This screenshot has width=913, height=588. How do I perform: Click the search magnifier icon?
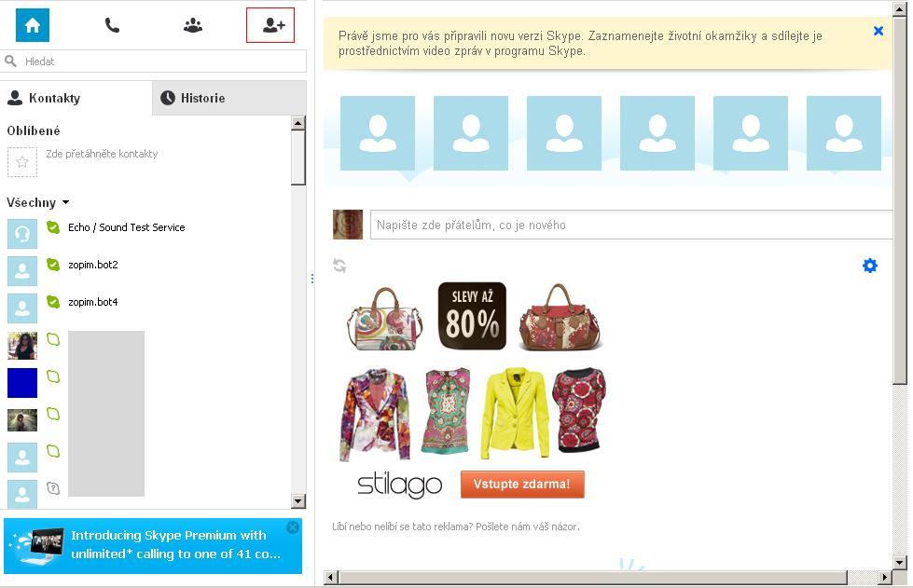[x=10, y=62]
